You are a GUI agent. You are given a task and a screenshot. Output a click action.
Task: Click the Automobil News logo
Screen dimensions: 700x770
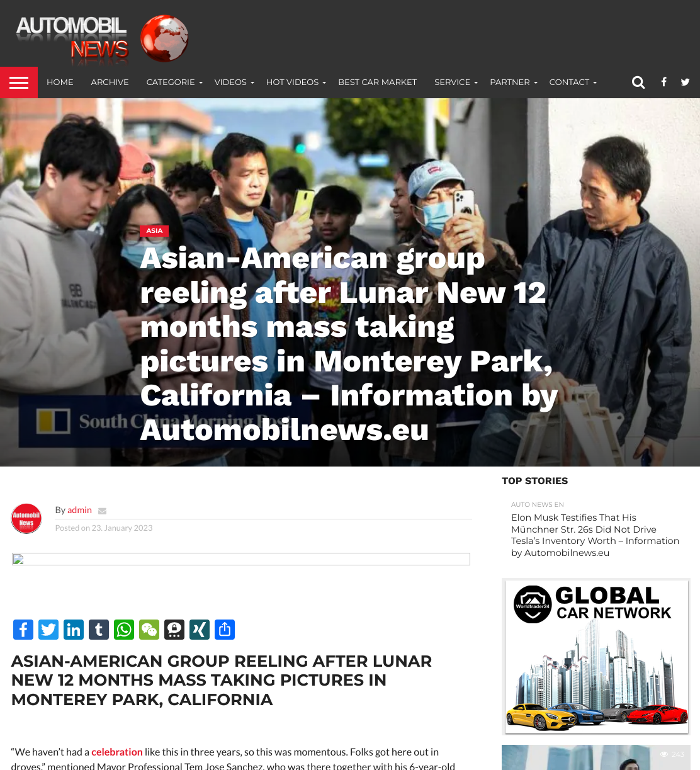click(102, 40)
